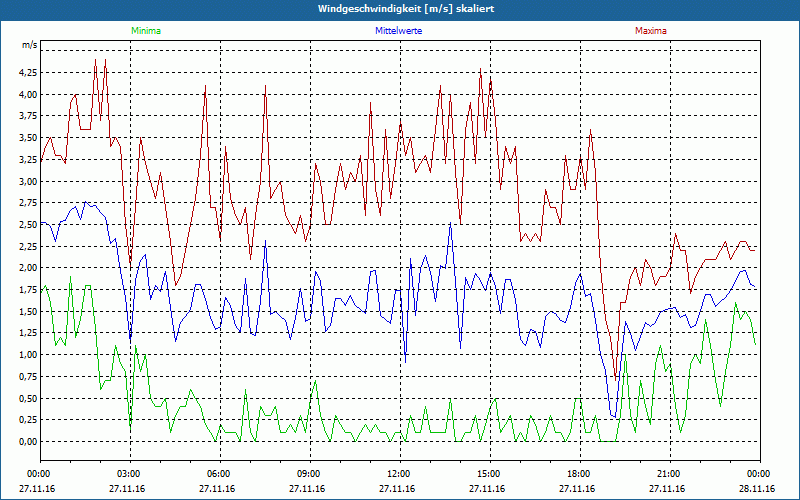800x500 pixels.
Task: Click the 4,00 y-axis value
Action: (29, 94)
